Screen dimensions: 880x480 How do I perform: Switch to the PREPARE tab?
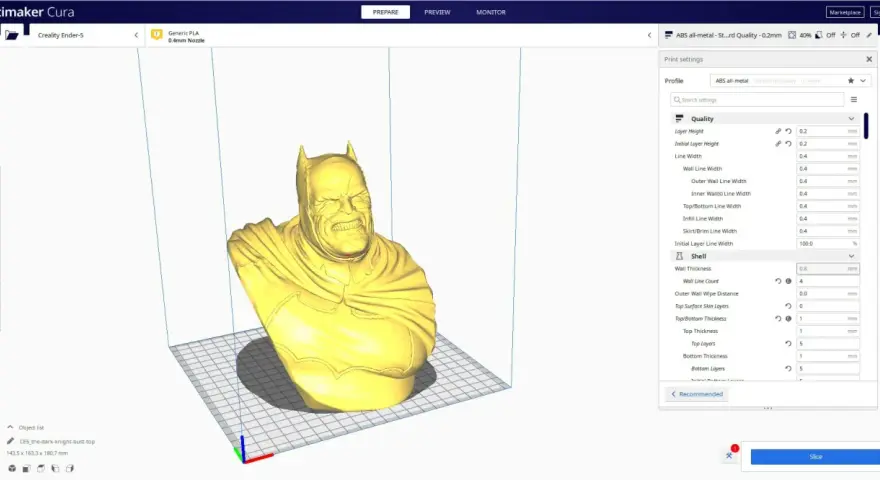tap(386, 12)
